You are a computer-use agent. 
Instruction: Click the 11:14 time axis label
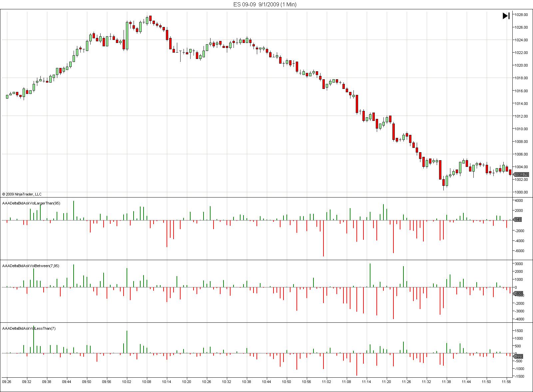coord(366,382)
